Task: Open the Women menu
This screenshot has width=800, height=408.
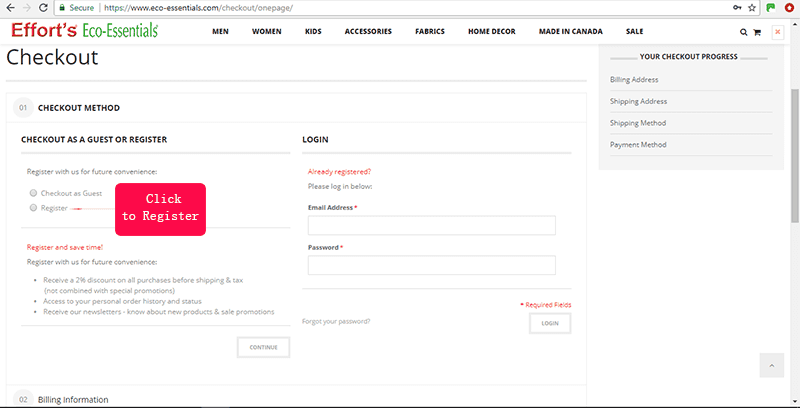Action: (266, 32)
